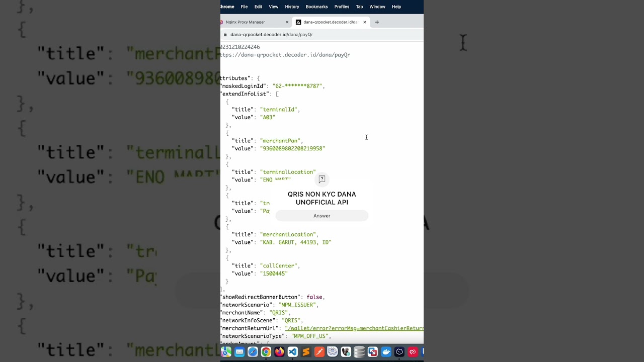Screen dimensions: 644x362
Task: Open Docker Desktop whale icon in dock
Action: tap(386, 352)
